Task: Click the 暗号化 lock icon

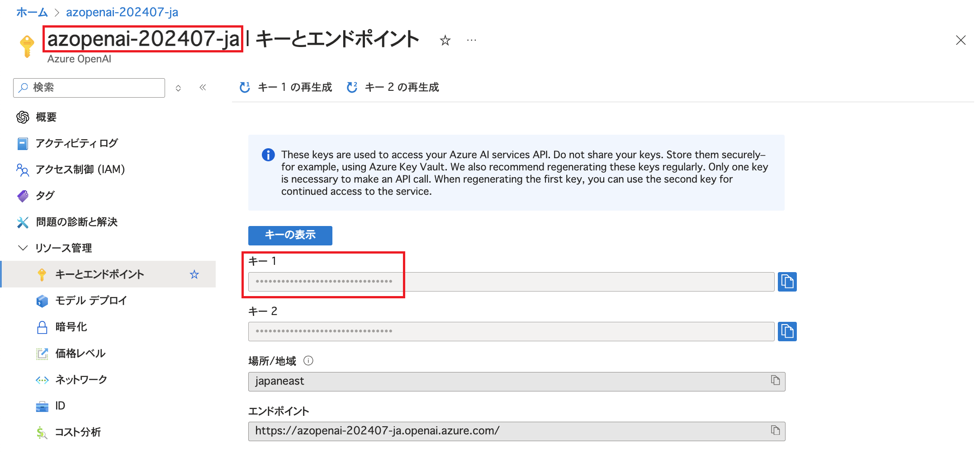Action: coord(42,327)
